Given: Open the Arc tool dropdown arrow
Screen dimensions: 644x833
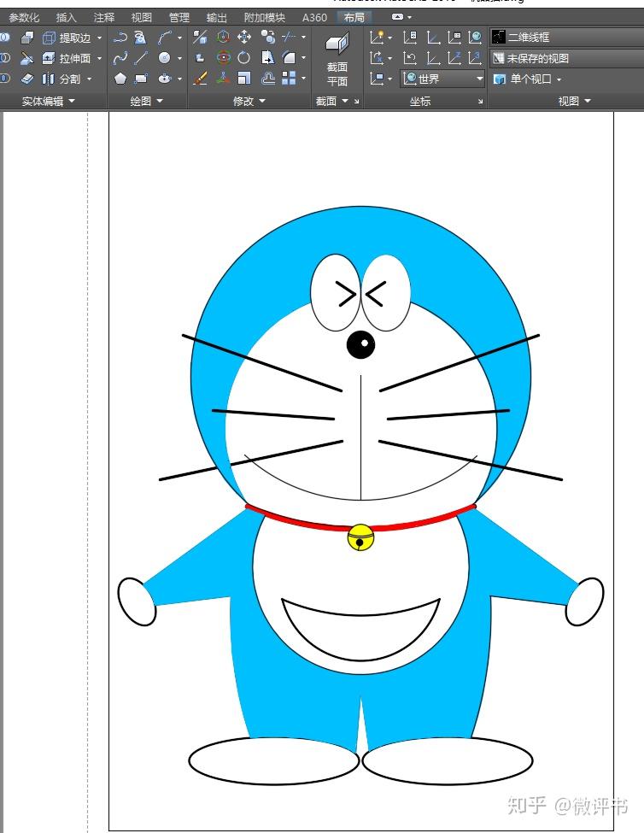Looking at the screenshot, I should click(x=179, y=38).
